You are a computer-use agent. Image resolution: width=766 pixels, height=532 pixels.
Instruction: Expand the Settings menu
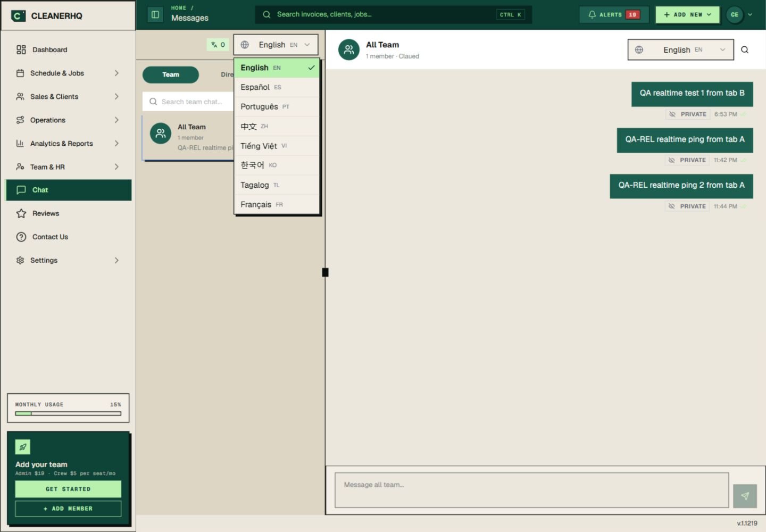[x=68, y=260]
